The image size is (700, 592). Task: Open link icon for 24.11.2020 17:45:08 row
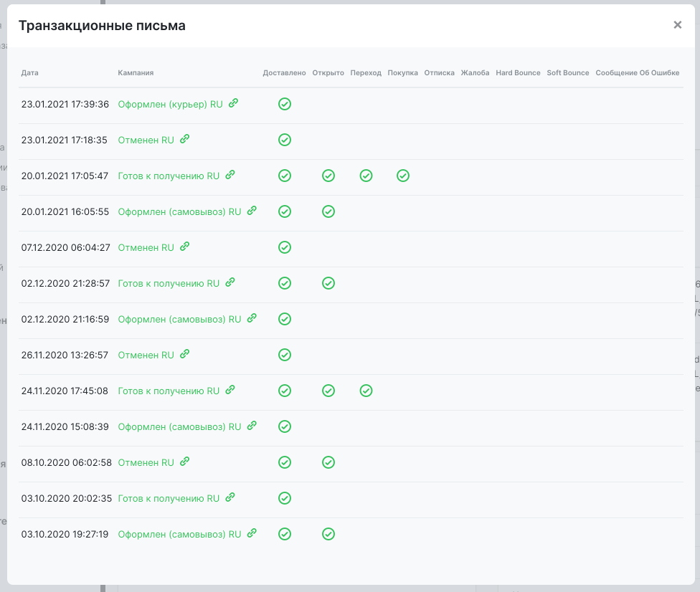click(230, 390)
